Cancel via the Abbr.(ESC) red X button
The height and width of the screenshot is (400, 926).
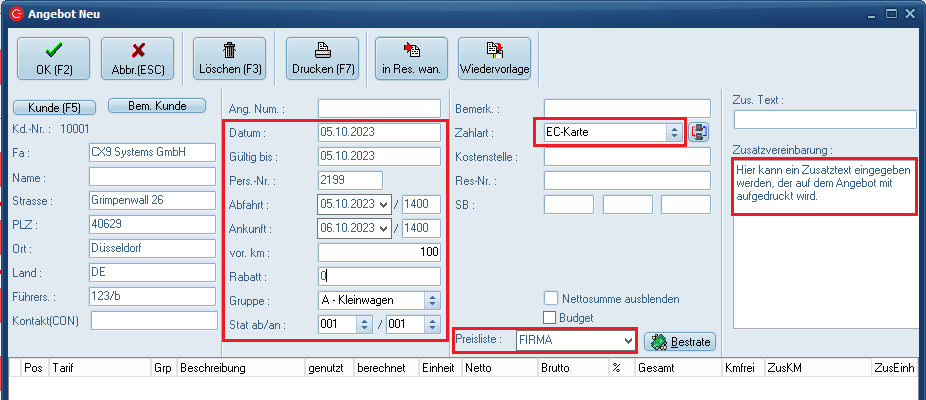(137, 59)
